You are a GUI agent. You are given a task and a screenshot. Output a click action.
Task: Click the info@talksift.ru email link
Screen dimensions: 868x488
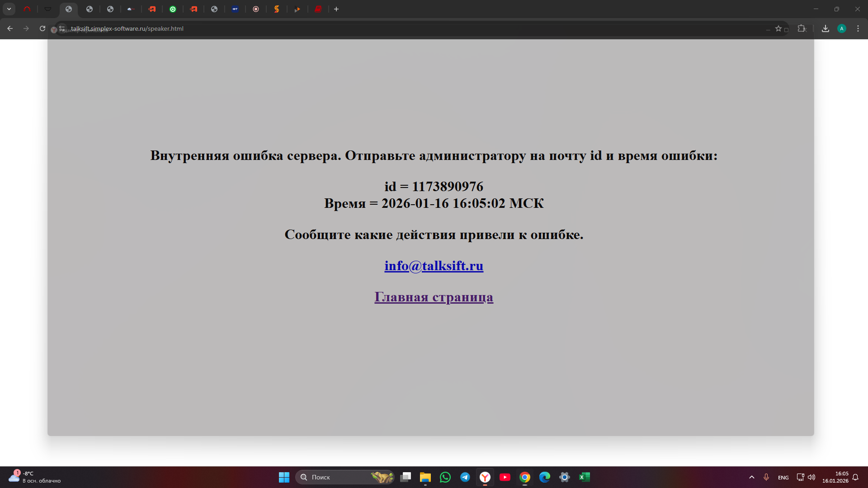(x=434, y=266)
